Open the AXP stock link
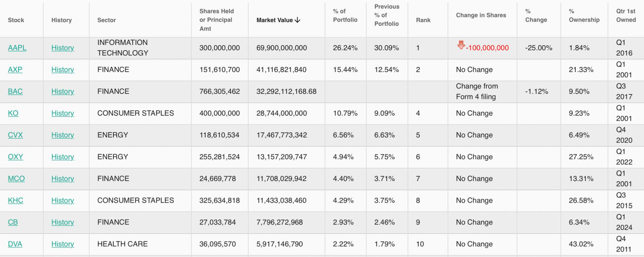The width and height of the screenshot is (644, 257). (x=15, y=70)
